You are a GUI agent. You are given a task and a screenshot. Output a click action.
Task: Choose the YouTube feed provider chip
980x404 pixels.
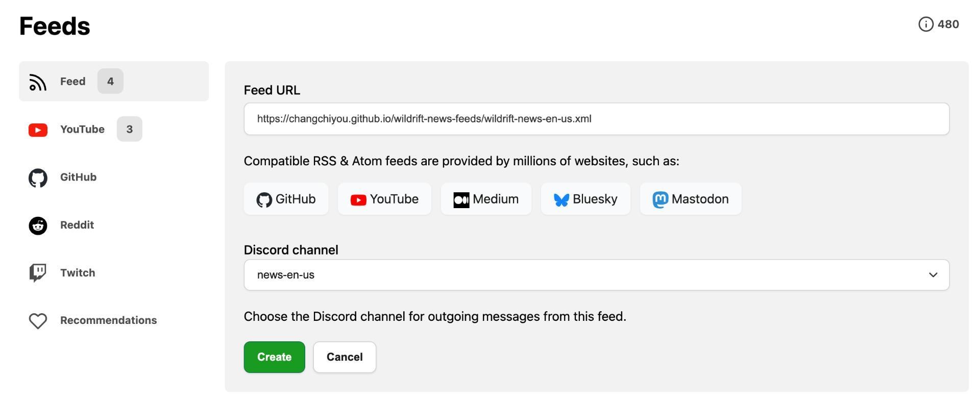[385, 199]
